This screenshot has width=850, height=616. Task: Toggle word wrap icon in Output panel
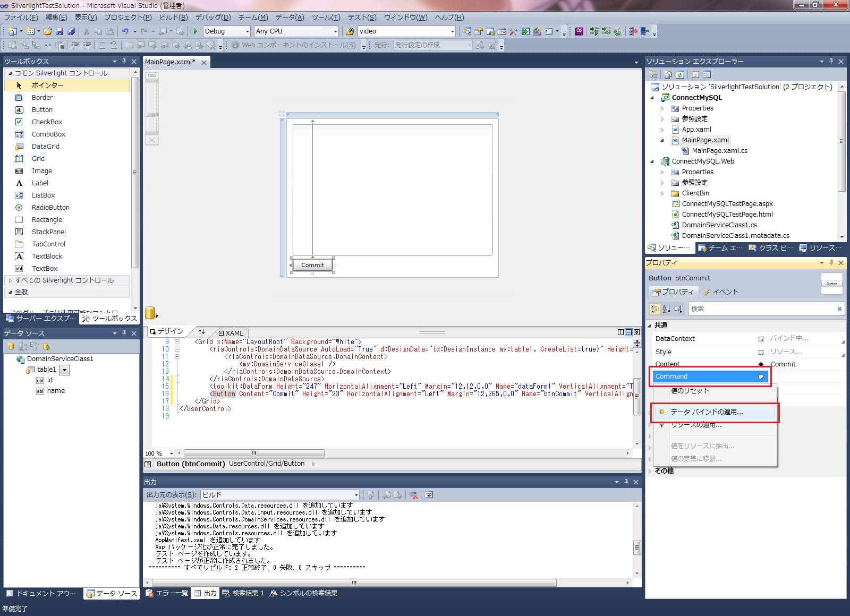(x=429, y=495)
